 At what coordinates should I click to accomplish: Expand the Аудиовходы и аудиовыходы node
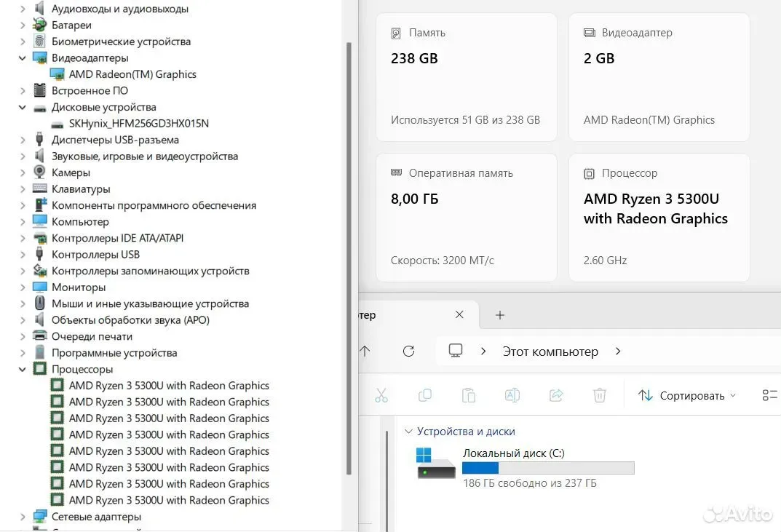click(x=23, y=9)
